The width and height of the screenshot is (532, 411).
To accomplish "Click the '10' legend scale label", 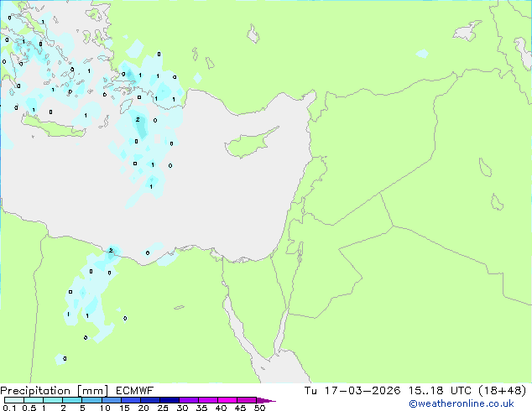I will coord(105,408).
